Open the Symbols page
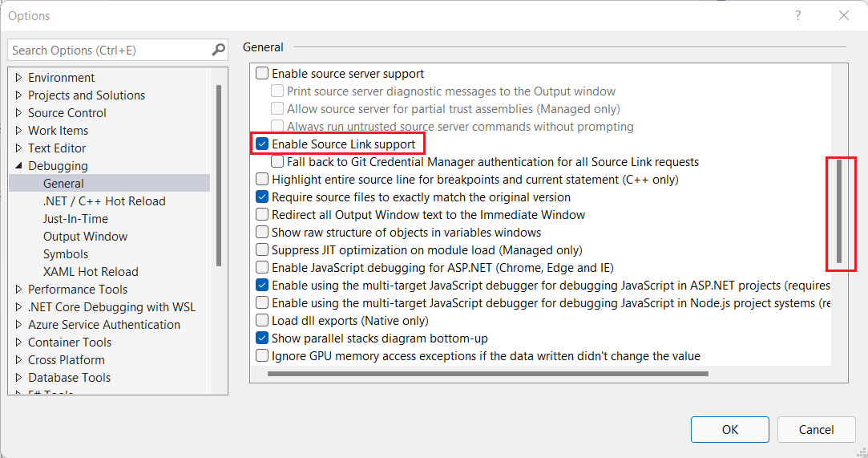The height and width of the screenshot is (458, 868). [66, 254]
